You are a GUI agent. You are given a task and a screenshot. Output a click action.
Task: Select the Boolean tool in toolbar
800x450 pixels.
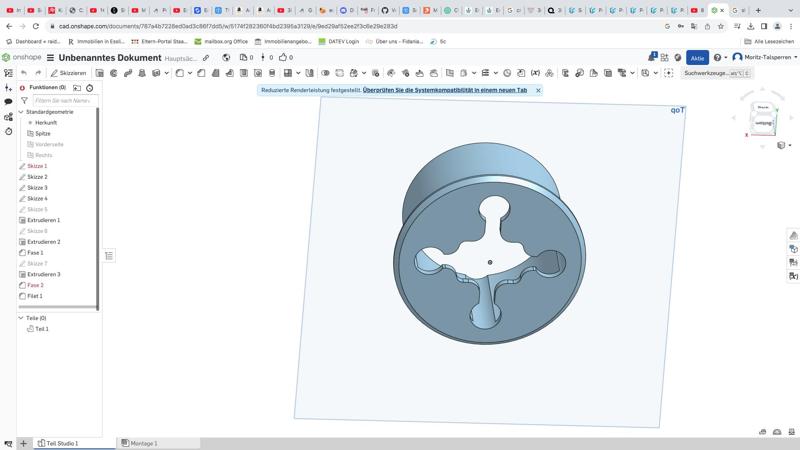(325, 73)
